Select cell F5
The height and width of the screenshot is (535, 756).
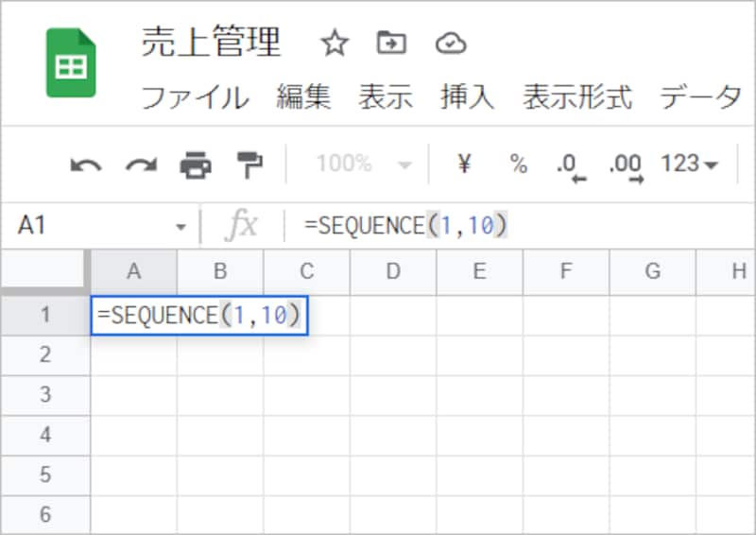coord(566,475)
